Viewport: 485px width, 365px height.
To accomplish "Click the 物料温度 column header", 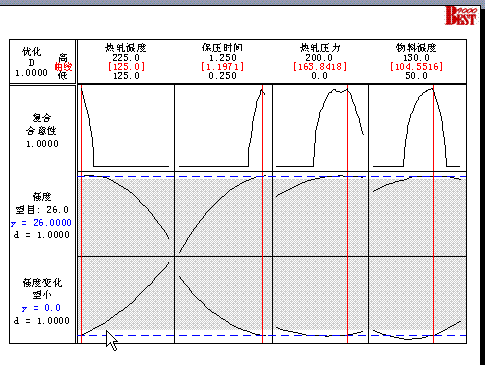I will coord(416,48).
